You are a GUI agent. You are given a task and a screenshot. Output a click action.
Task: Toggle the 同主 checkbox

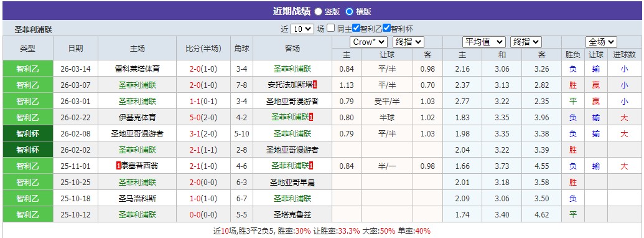[331, 29]
